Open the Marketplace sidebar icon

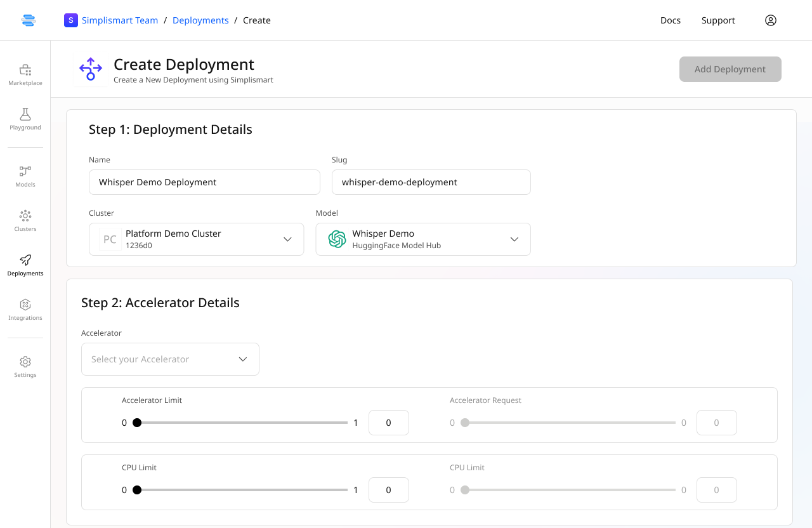[25, 70]
